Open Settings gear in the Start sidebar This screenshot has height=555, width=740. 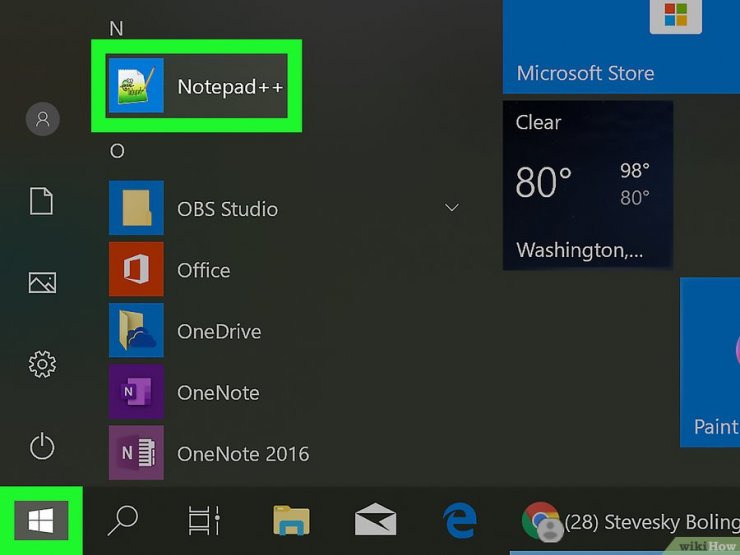pyautogui.click(x=42, y=364)
